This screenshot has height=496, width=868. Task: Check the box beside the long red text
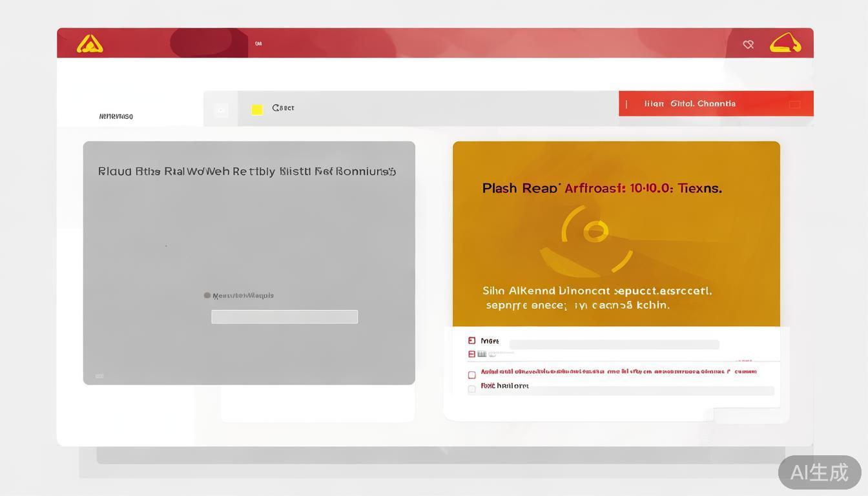pyautogui.click(x=471, y=375)
